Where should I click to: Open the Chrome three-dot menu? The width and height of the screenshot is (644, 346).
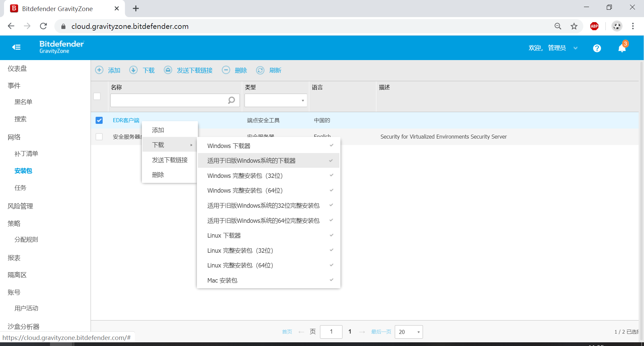(633, 26)
